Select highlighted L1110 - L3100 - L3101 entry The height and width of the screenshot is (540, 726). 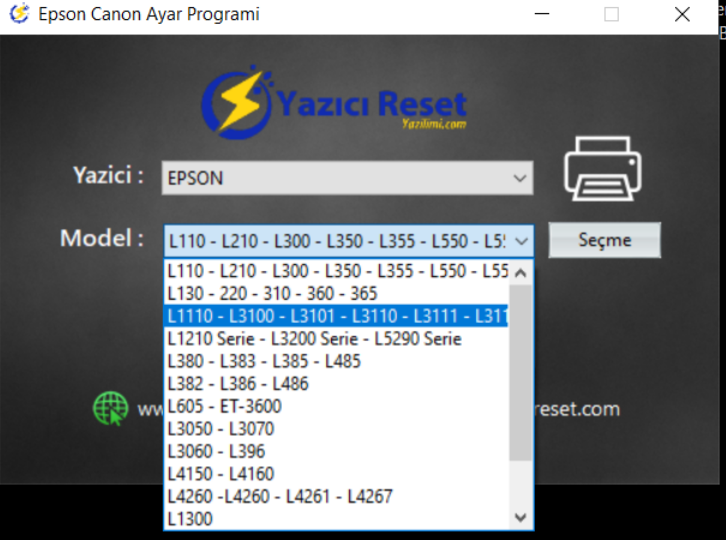click(x=337, y=316)
